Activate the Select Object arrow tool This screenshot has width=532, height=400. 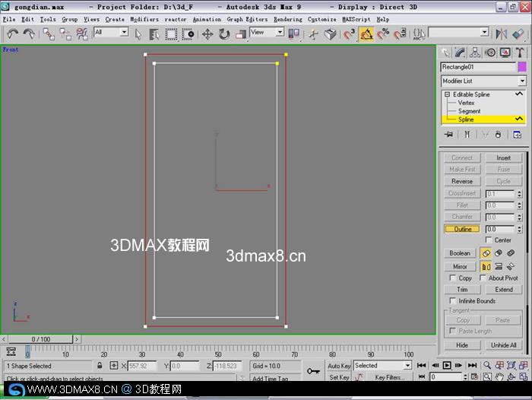coord(138,34)
